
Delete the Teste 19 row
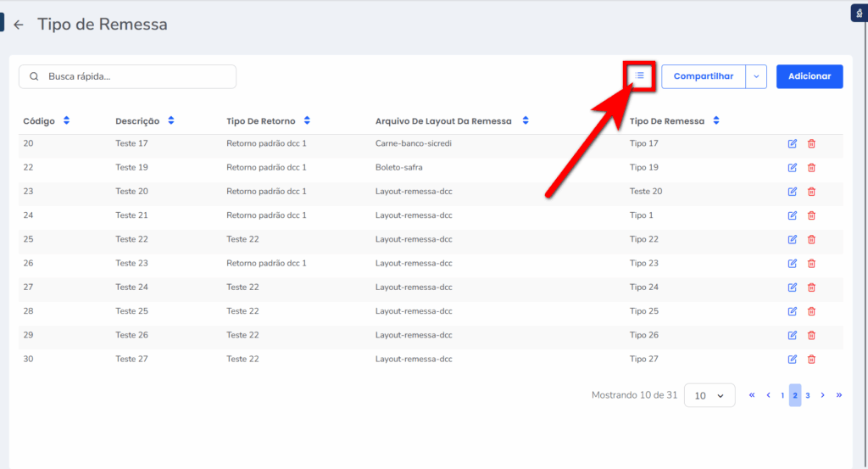click(811, 168)
